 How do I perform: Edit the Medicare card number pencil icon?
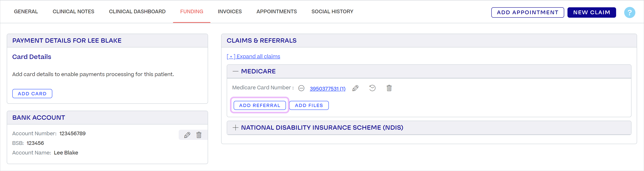click(355, 88)
